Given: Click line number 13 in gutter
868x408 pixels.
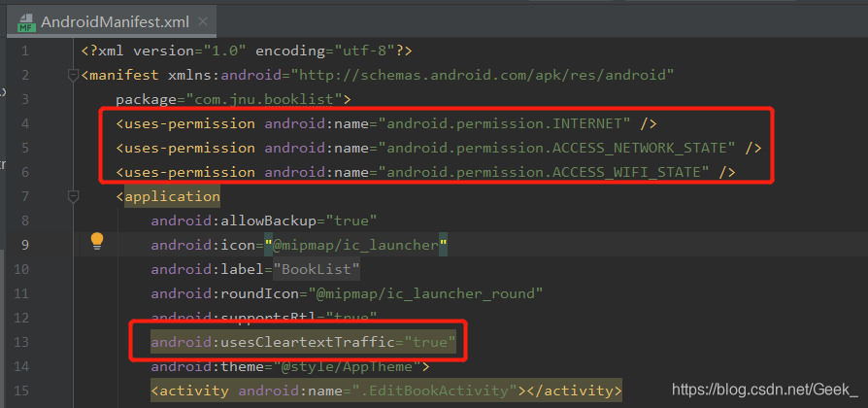Looking at the screenshot, I should (21, 342).
